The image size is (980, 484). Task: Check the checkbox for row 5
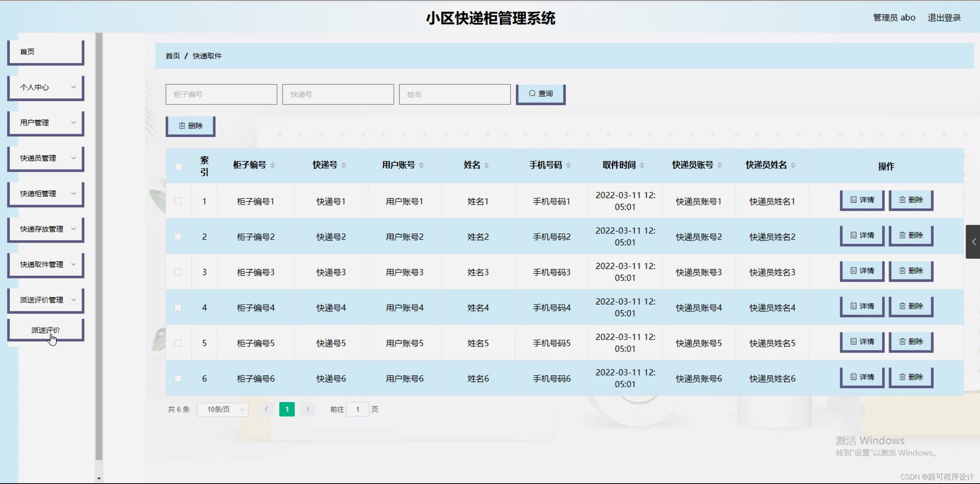[178, 343]
